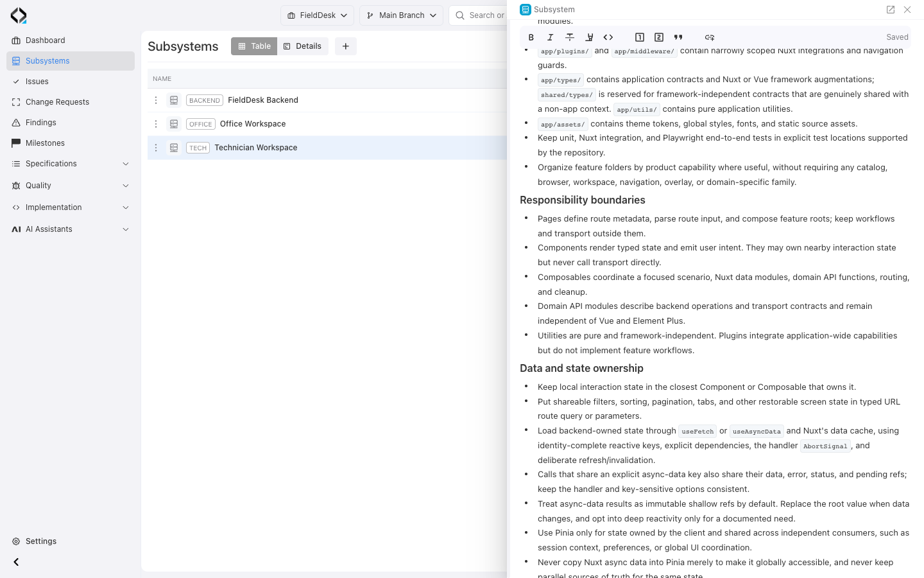924x578 pixels.
Task: Open the Office Workspace subsystem
Action: pyautogui.click(x=253, y=124)
